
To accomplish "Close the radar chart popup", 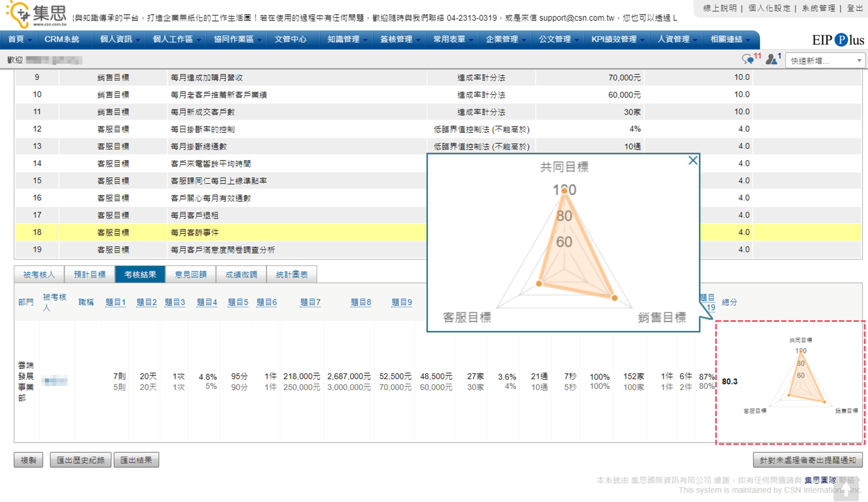I will [693, 160].
